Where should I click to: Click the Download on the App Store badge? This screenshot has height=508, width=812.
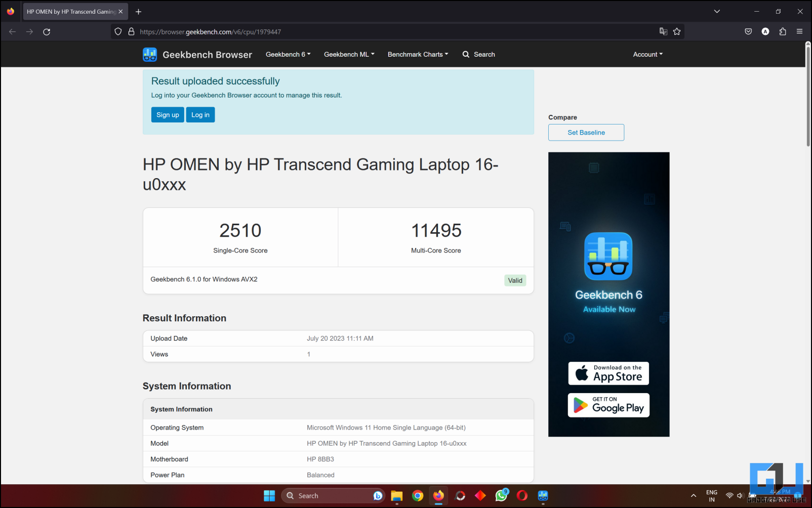click(x=608, y=373)
